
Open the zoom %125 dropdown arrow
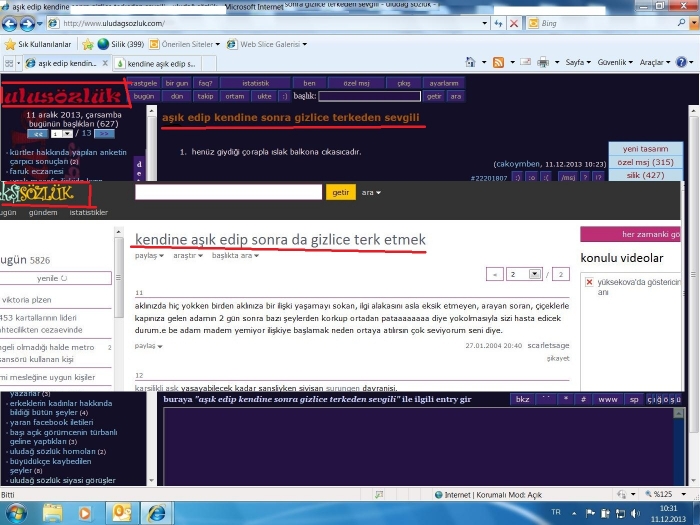(x=683, y=494)
